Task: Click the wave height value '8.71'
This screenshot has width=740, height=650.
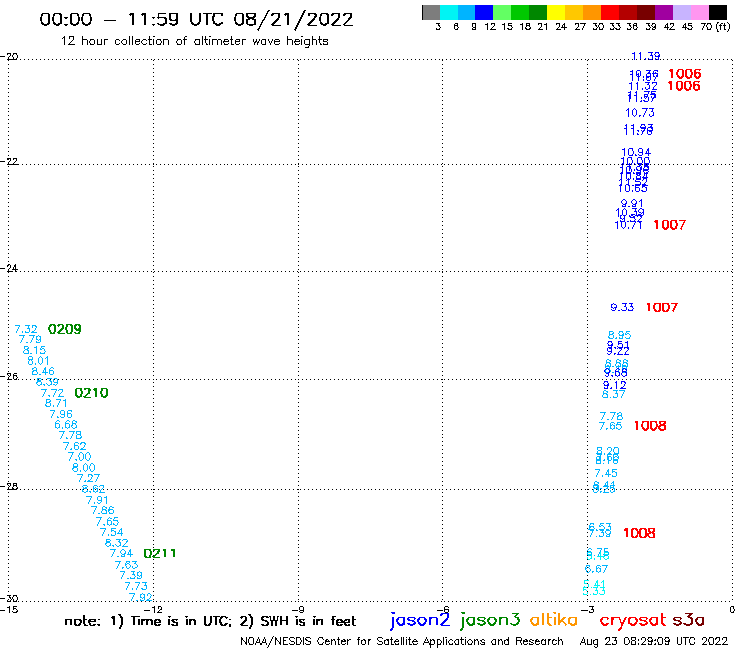Action: coord(56,403)
